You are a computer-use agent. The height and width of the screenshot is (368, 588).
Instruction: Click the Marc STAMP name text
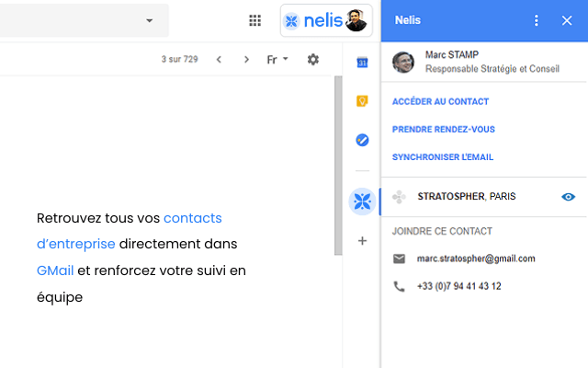click(x=452, y=55)
